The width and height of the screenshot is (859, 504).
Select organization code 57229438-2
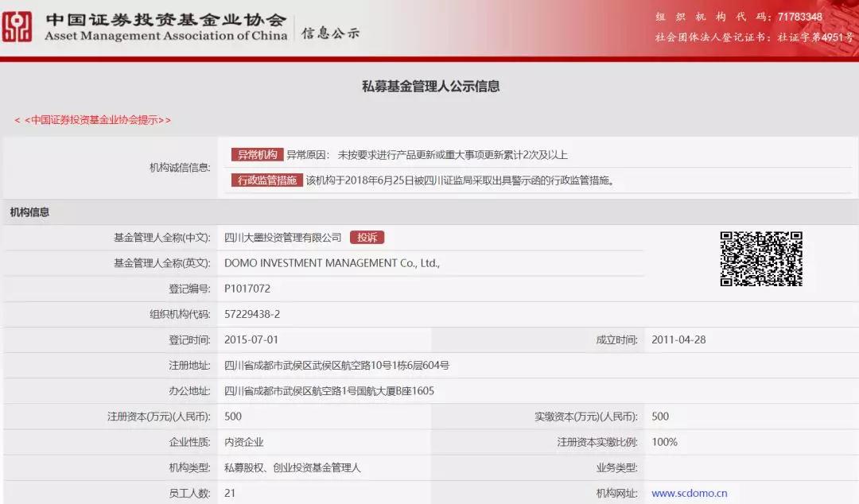point(252,314)
